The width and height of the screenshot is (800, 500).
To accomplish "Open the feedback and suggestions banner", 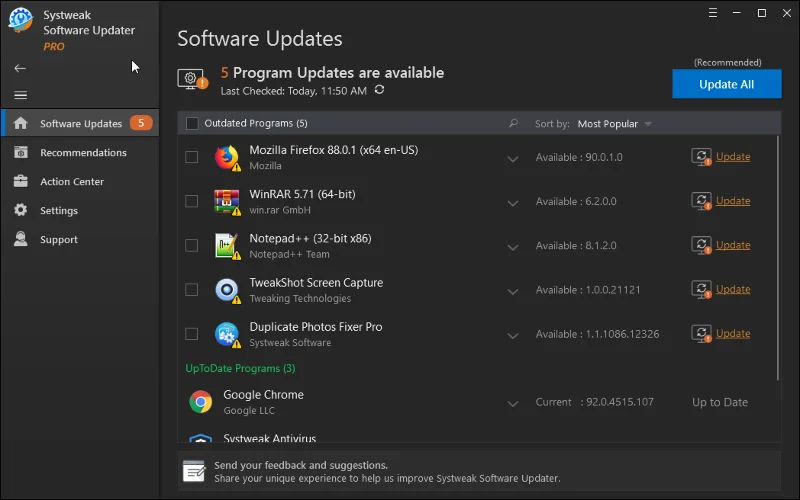I will (x=479, y=471).
